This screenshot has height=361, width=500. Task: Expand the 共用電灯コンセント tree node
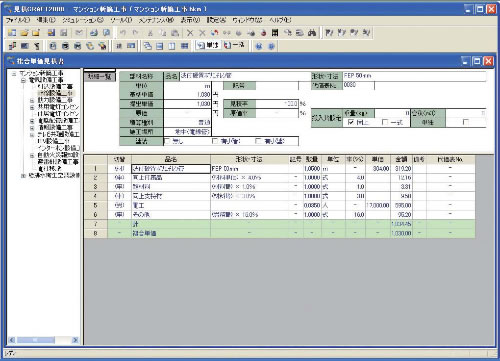32,107
